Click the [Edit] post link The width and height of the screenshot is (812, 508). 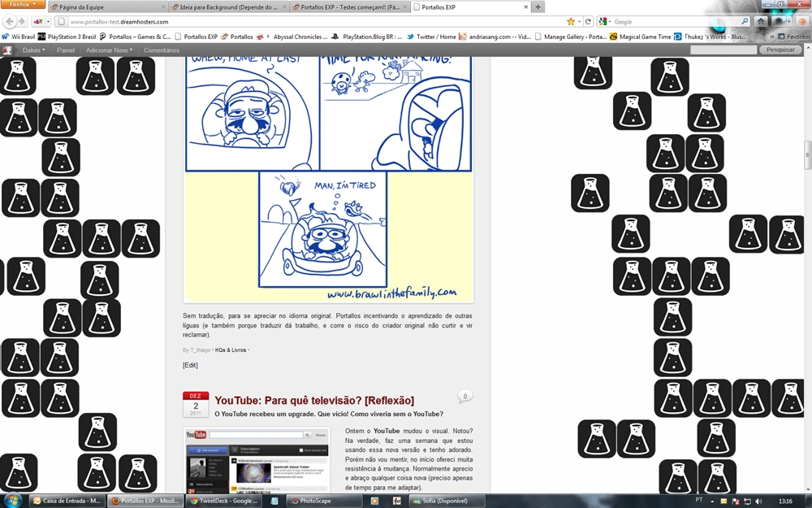point(190,365)
